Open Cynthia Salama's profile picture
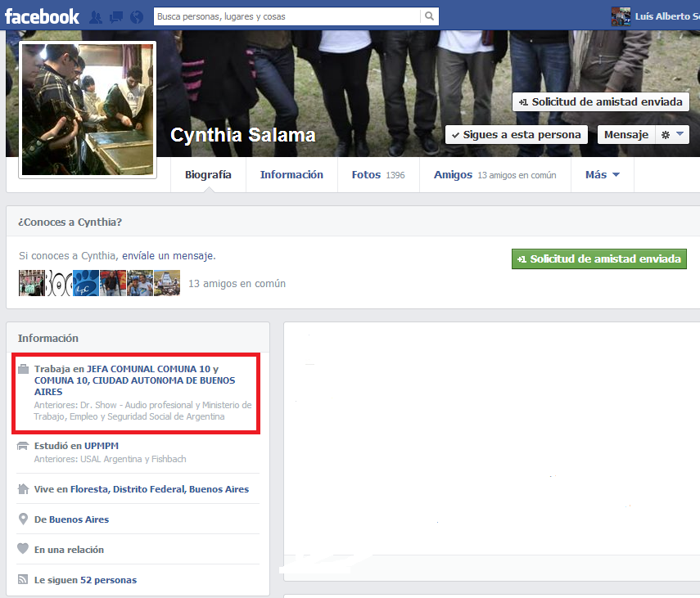The image size is (700, 598). pyautogui.click(x=88, y=110)
